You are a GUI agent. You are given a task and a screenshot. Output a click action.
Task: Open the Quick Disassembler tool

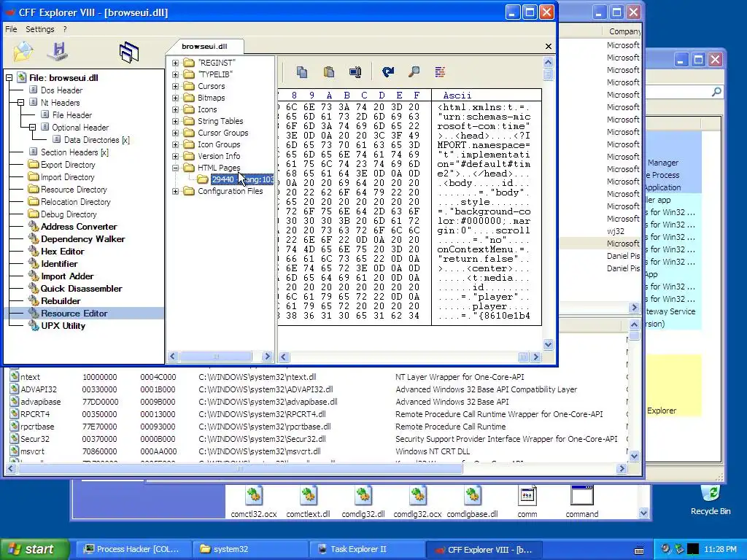pyautogui.click(x=82, y=289)
